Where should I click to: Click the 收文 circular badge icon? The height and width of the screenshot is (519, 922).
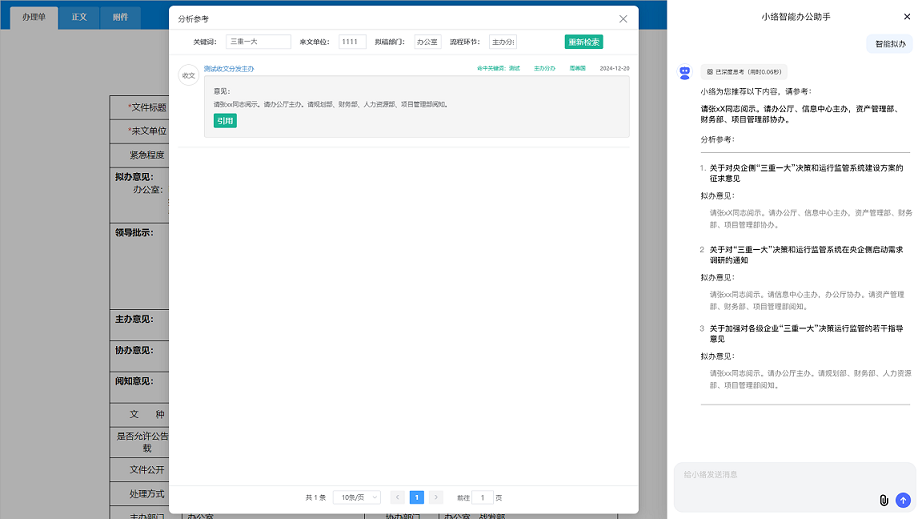coord(188,75)
